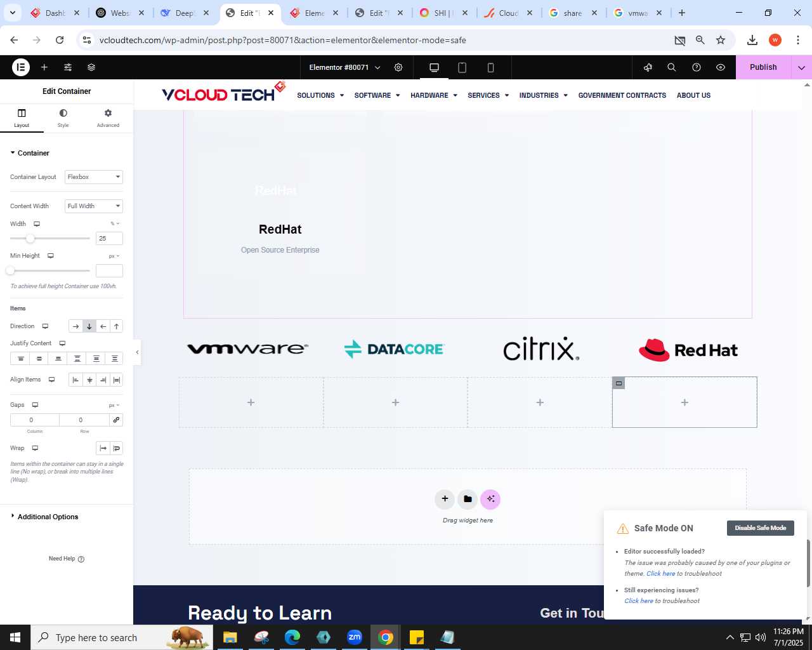Set Align Items to center
Viewport: 812px width, 650px height.
point(89,380)
